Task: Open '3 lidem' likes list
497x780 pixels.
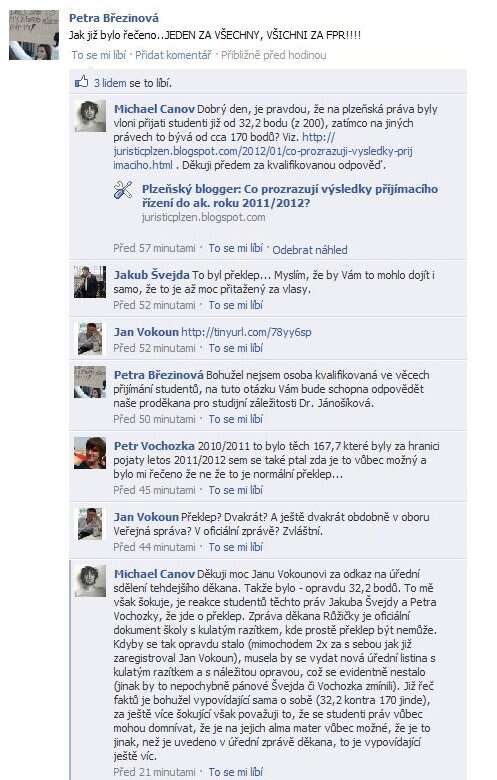Action: click(110, 83)
